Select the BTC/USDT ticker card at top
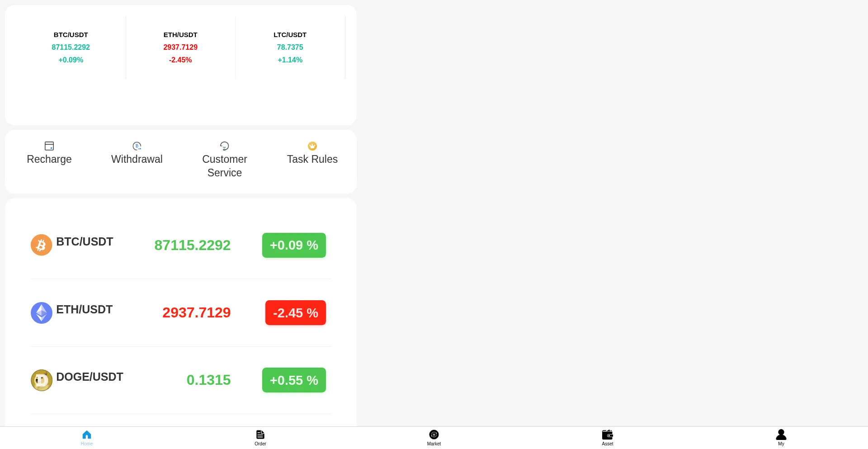Image resolution: width=868 pixels, height=449 pixels. click(x=71, y=47)
